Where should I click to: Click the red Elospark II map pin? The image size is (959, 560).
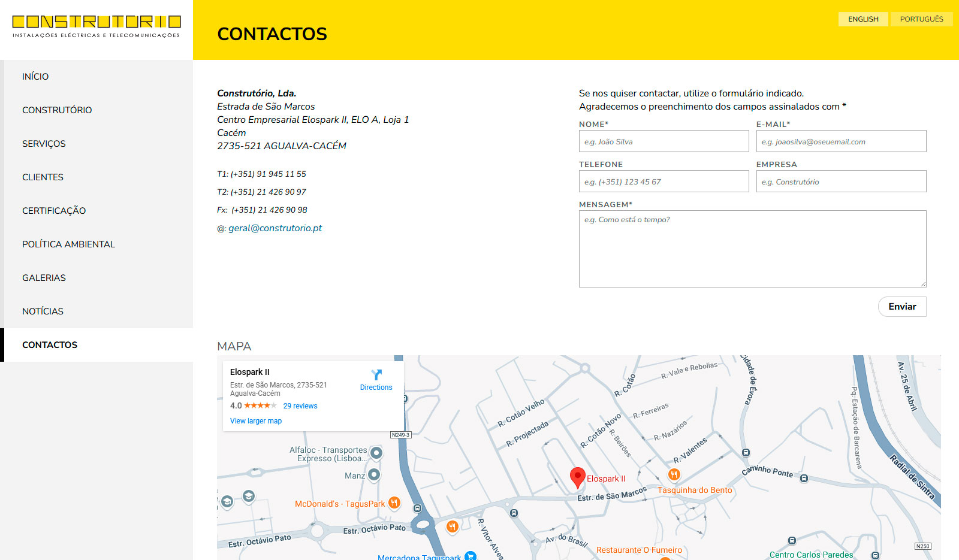577,477
